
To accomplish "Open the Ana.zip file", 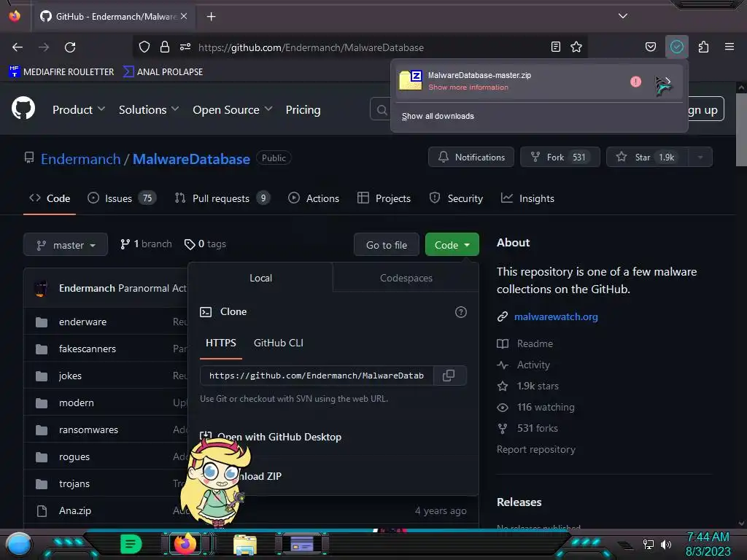I will tap(75, 511).
